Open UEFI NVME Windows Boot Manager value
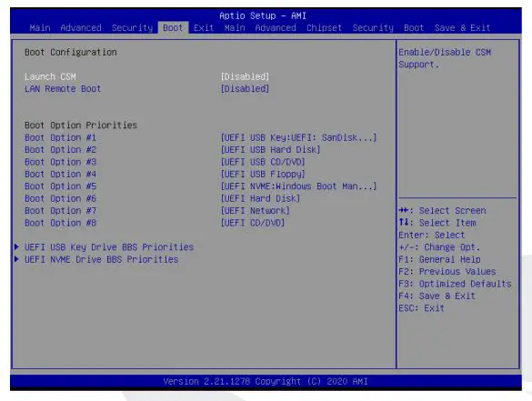The width and height of the screenshot is (532, 401). pos(298,186)
